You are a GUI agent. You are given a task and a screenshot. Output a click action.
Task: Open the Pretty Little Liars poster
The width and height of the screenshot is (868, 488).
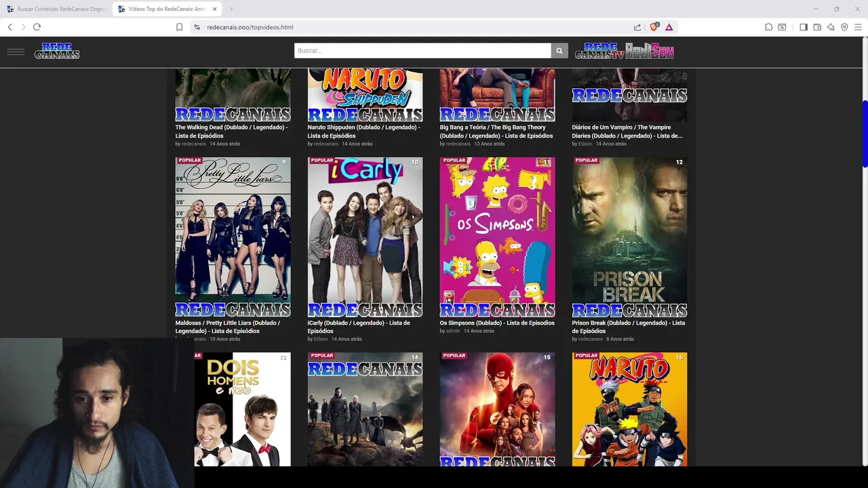(x=233, y=237)
